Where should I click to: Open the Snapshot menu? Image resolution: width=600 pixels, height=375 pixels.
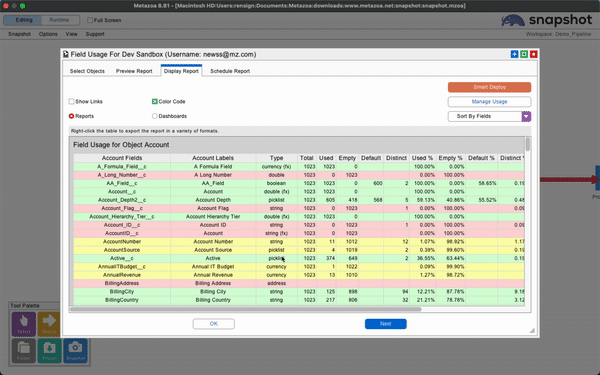coord(19,34)
